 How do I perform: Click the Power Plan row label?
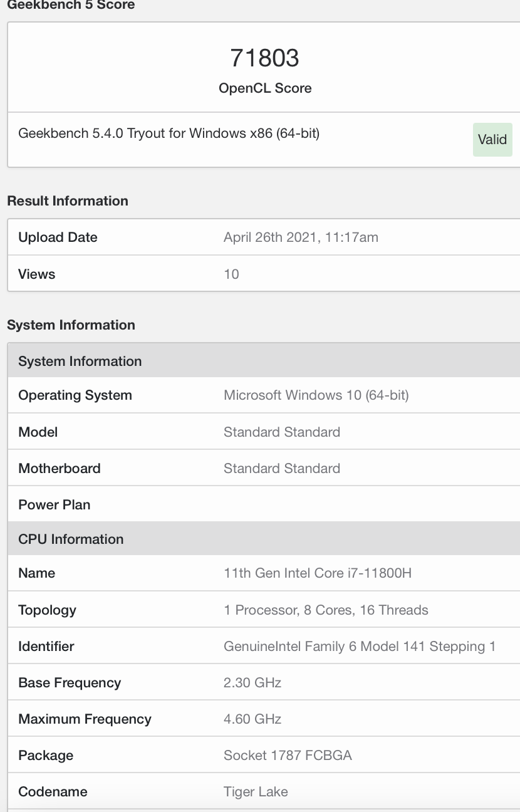pos(55,504)
